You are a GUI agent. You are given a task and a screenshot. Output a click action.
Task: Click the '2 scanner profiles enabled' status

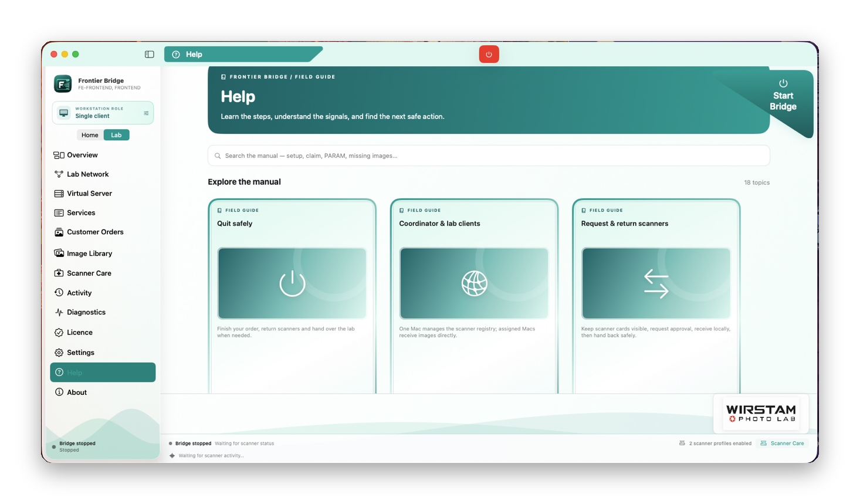[715, 444]
